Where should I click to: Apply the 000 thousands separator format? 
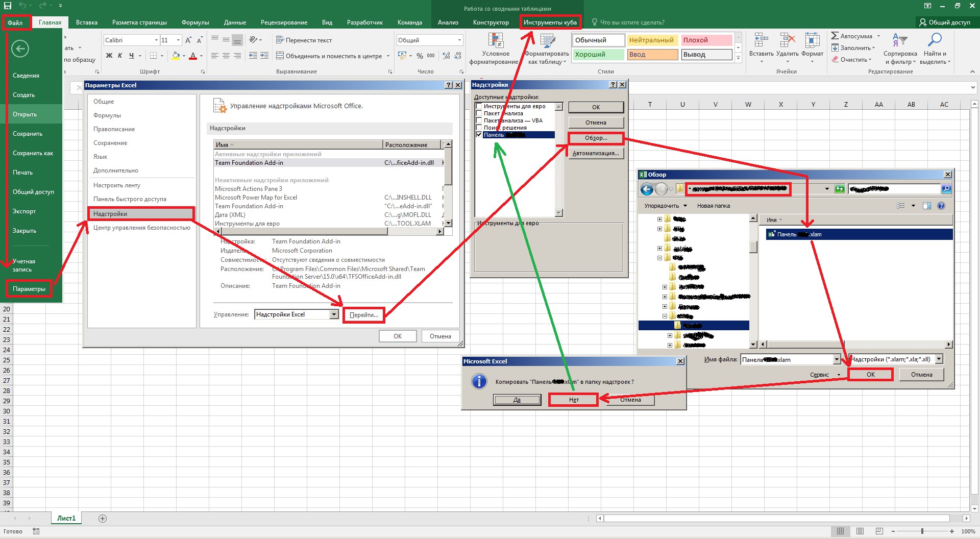(x=431, y=56)
